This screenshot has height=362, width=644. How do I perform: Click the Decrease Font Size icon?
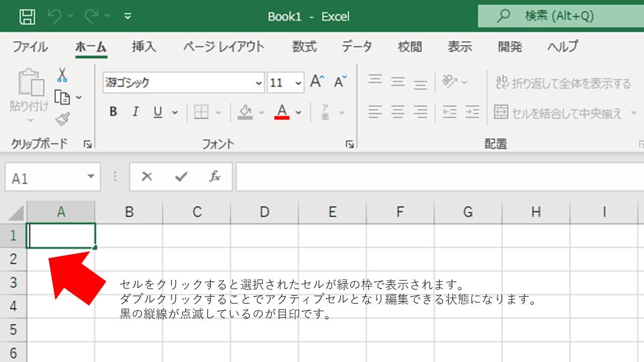pos(341,81)
